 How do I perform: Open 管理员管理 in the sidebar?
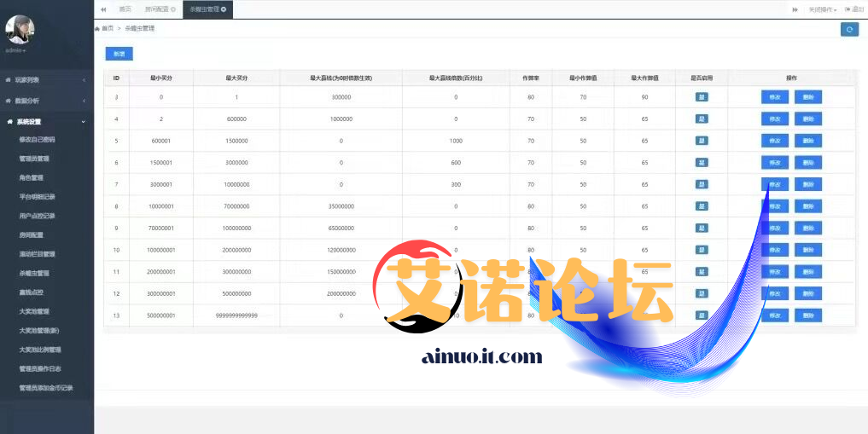[34, 159]
